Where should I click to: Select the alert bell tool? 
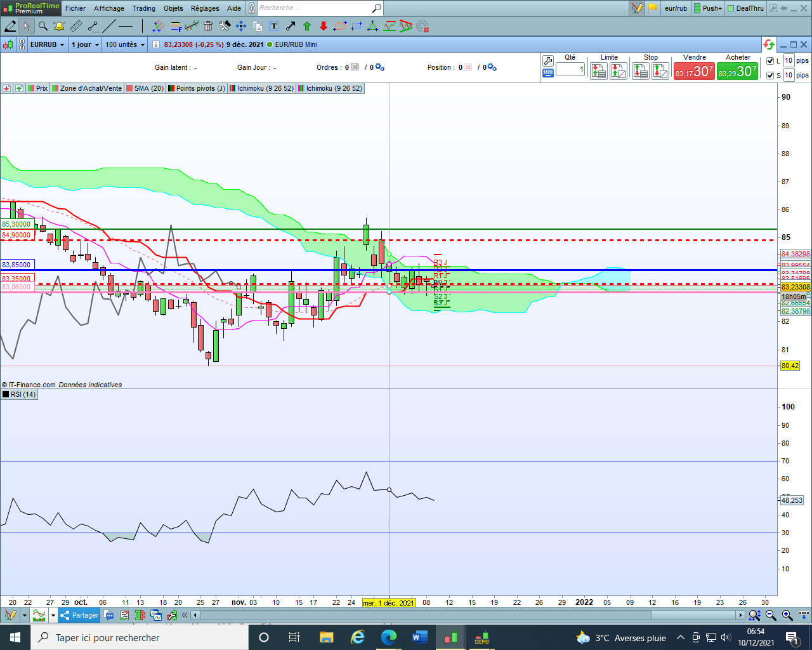click(59, 26)
